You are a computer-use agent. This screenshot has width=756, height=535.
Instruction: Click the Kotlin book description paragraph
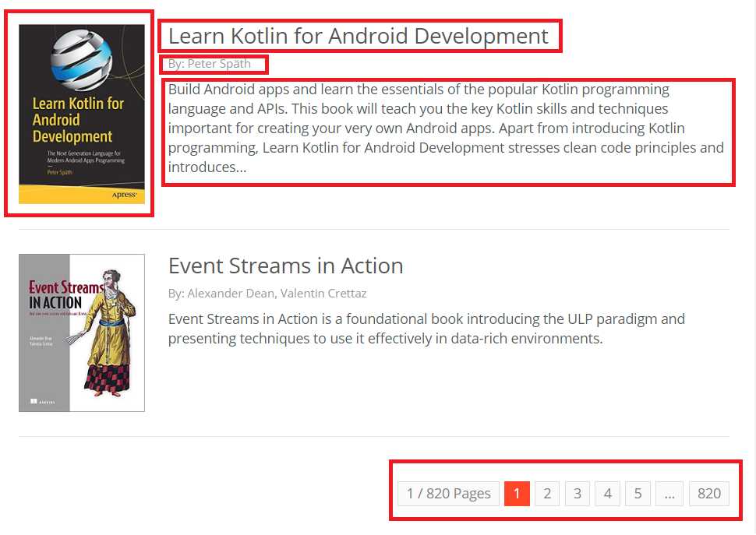pos(446,128)
